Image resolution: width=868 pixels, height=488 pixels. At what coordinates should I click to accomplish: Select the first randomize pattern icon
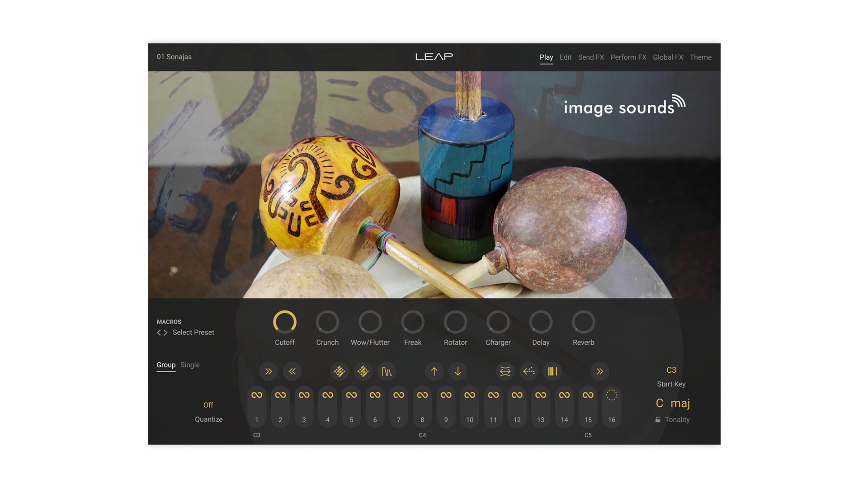tap(340, 371)
